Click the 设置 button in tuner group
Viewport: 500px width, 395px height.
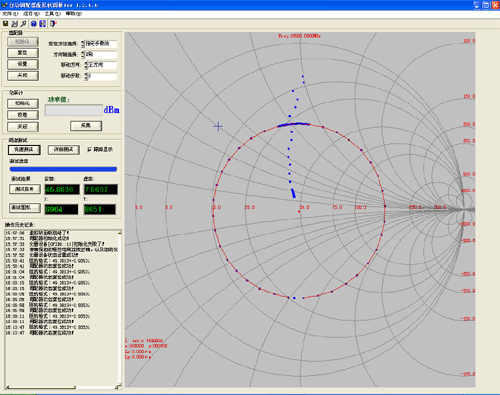23,64
